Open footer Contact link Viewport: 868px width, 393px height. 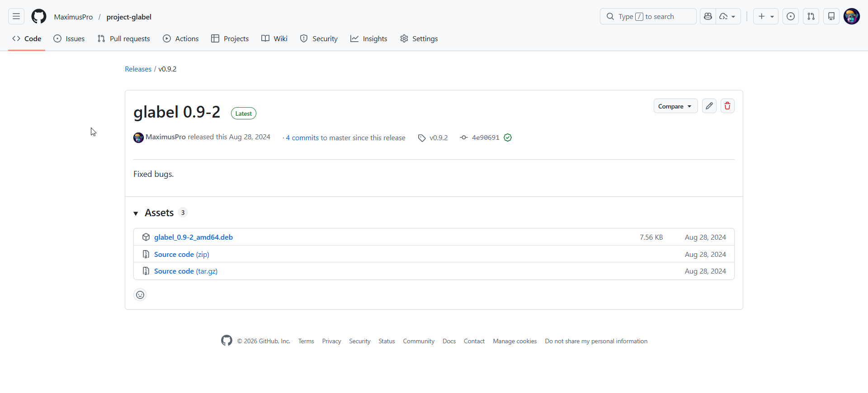point(474,341)
